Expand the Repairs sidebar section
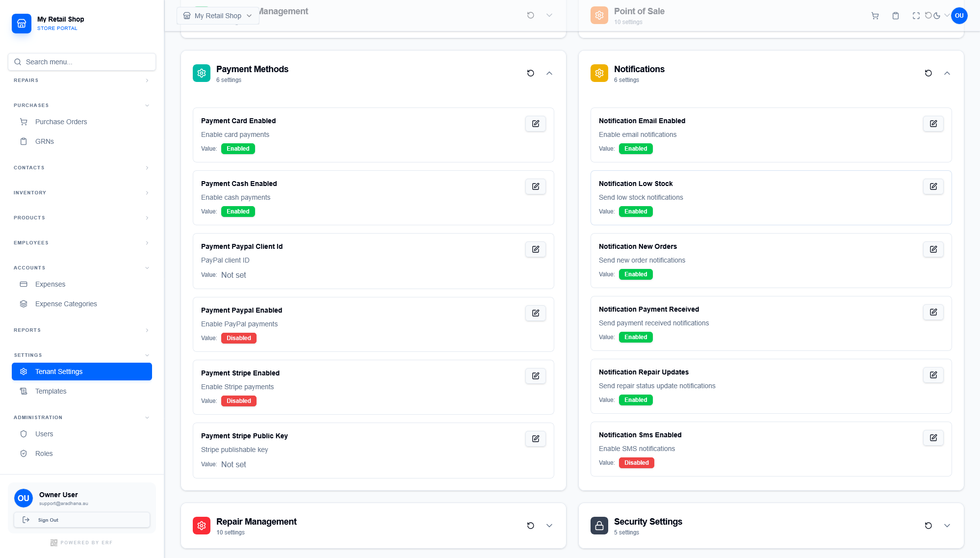The height and width of the screenshot is (558, 980). [x=81, y=80]
